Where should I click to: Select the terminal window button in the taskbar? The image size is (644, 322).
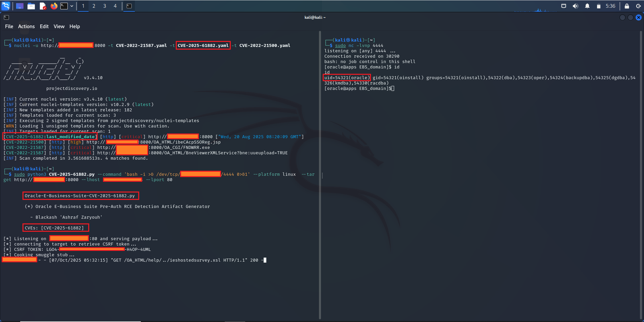tap(129, 6)
